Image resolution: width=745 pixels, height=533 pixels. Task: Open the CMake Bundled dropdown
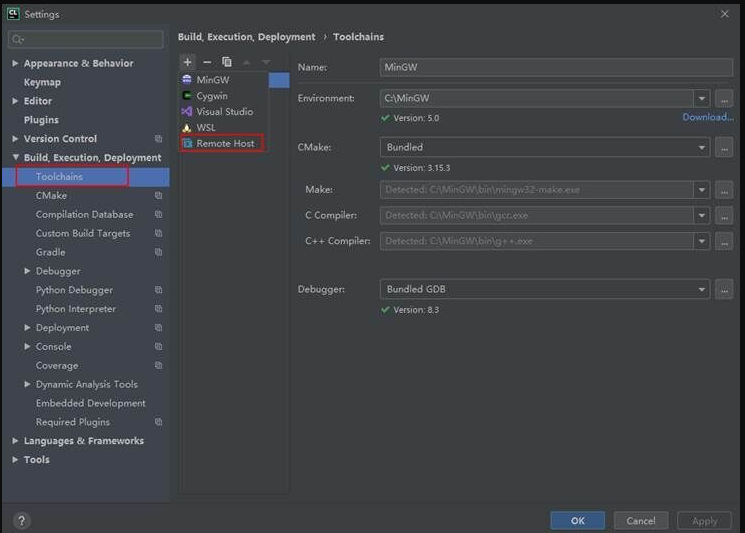coord(702,147)
